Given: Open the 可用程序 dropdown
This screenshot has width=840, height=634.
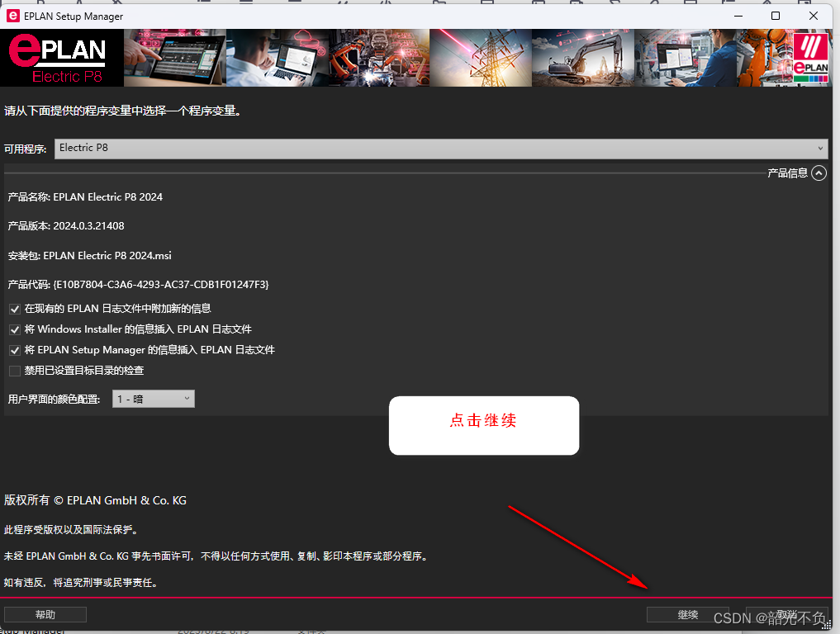Looking at the screenshot, I should pyautogui.click(x=820, y=149).
